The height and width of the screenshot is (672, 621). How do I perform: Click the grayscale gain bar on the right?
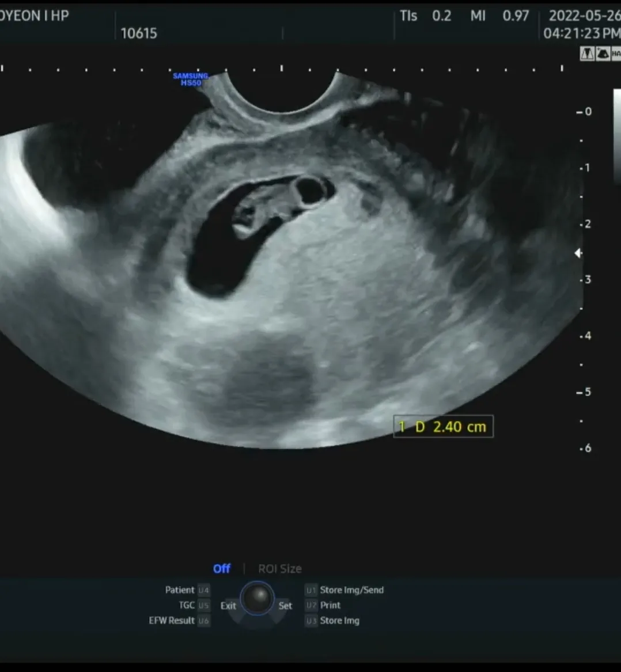tap(617, 136)
